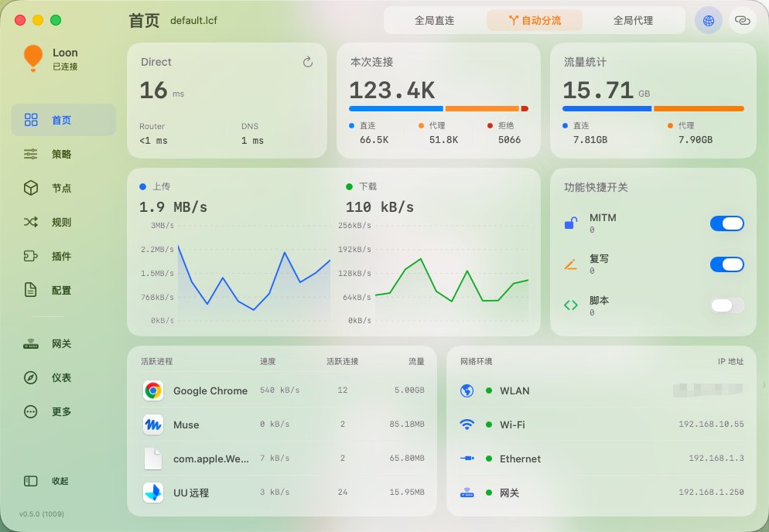This screenshot has width=769, height=532.
Task: Click the 脚本 green code brackets icon
Action: click(571, 305)
